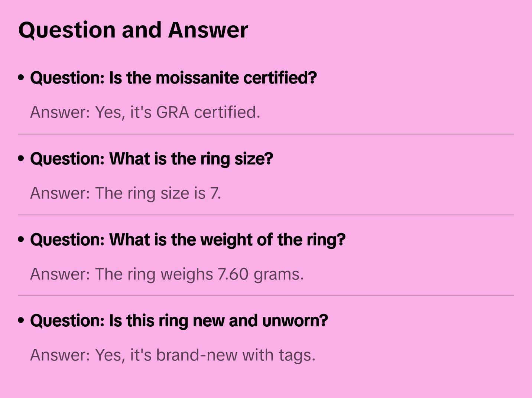Click the divider below the ring size answer
This screenshot has height=398, width=532.
[266, 215]
